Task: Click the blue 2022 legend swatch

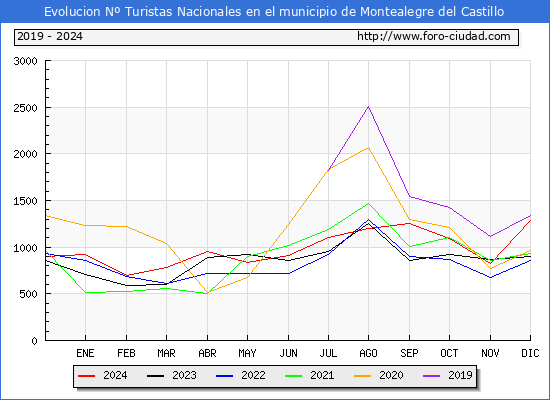Action: point(224,376)
